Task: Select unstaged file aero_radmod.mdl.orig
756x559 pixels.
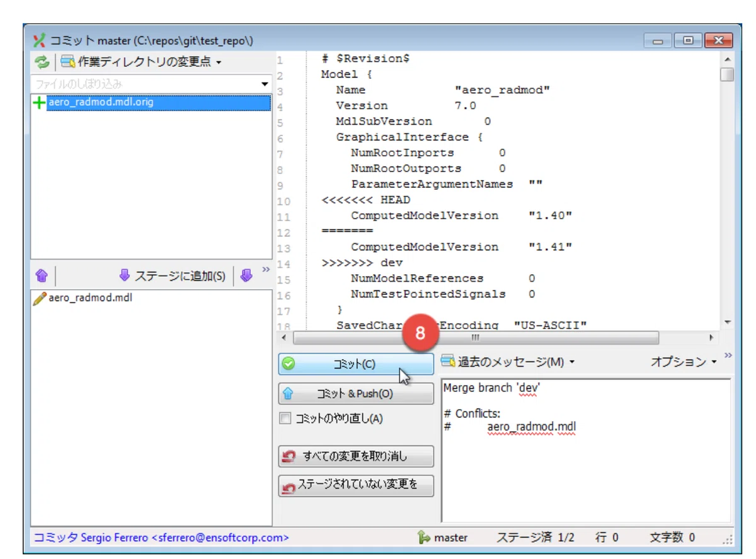Action: pyautogui.click(x=151, y=102)
